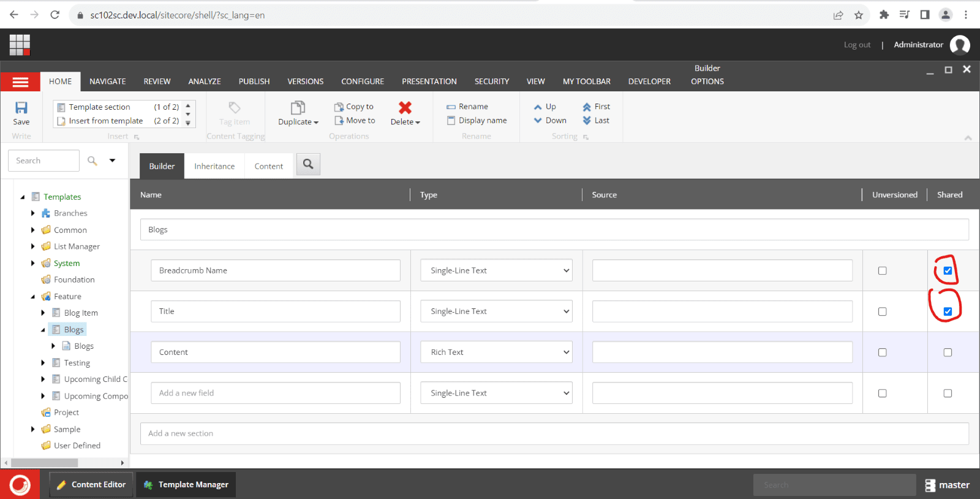Click the search magnifier beside the tree Search box

(x=92, y=161)
